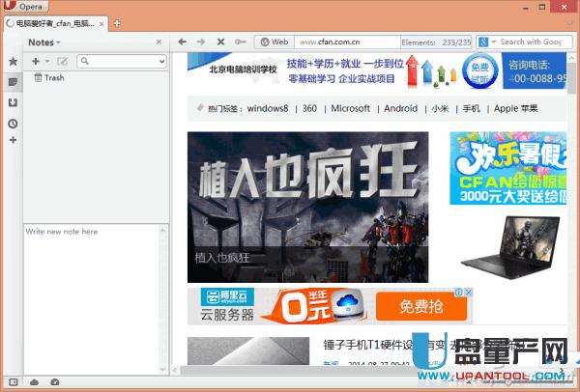
Task: Open a new tab with plus button
Action: (x=117, y=23)
